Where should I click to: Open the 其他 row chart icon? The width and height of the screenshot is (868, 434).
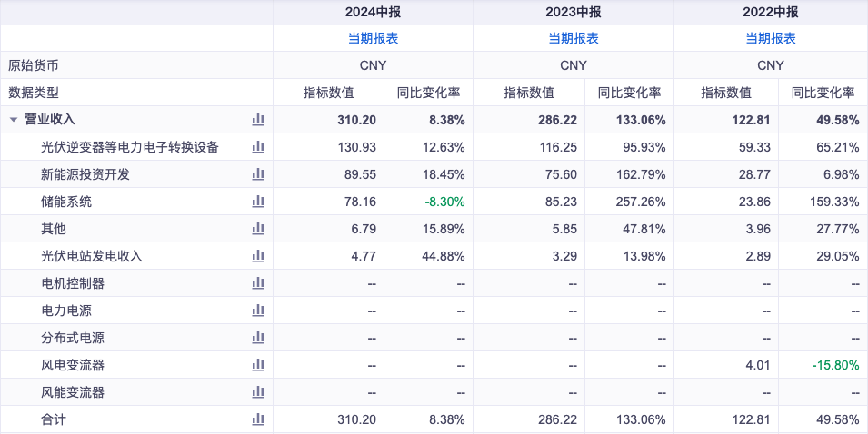click(258, 228)
